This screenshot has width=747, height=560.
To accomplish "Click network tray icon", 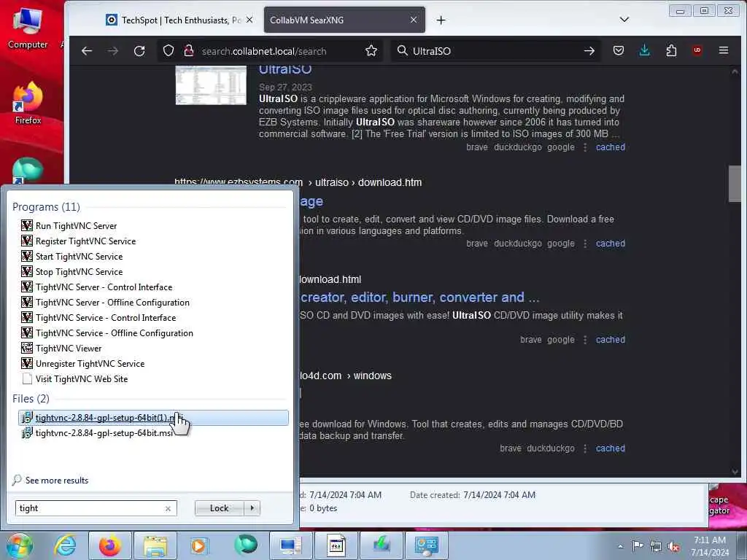I will click(656, 546).
